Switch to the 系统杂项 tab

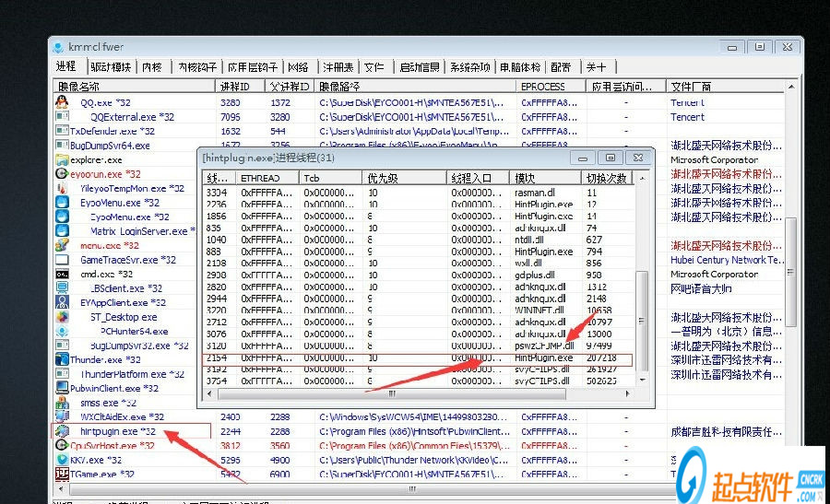click(x=470, y=67)
